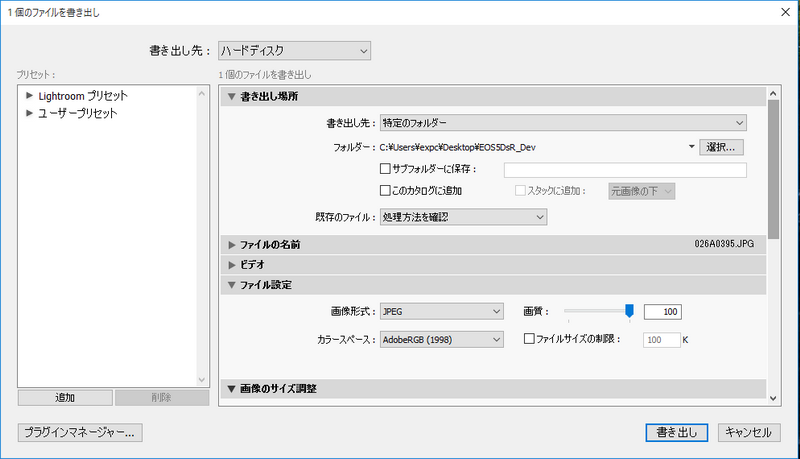Collapse the ファイル設定 section

pos(232,285)
